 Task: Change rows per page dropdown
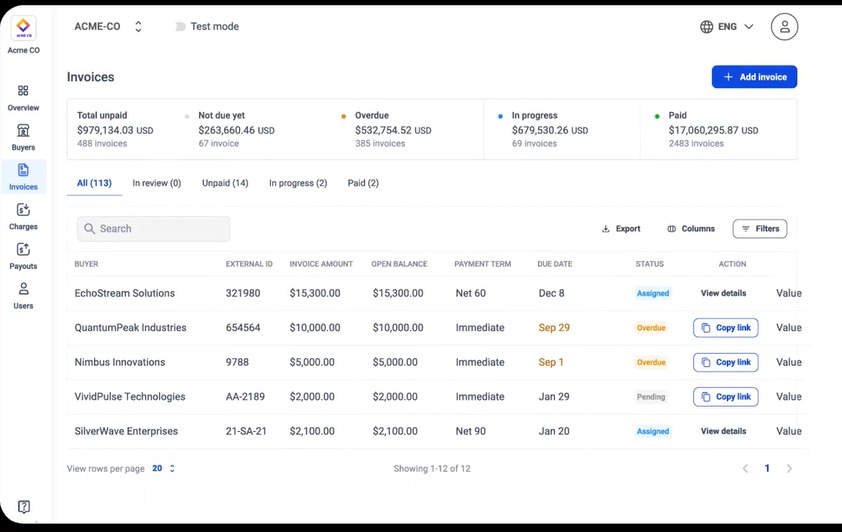(164, 468)
